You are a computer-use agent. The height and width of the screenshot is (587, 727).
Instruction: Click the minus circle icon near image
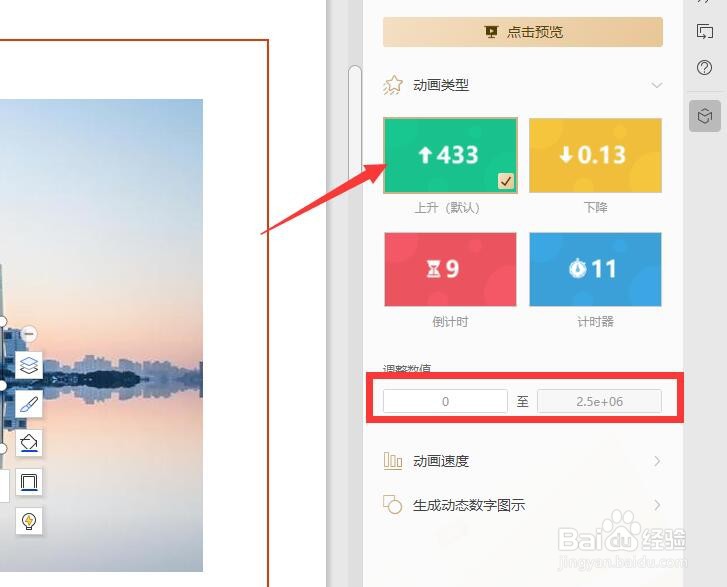click(29, 334)
